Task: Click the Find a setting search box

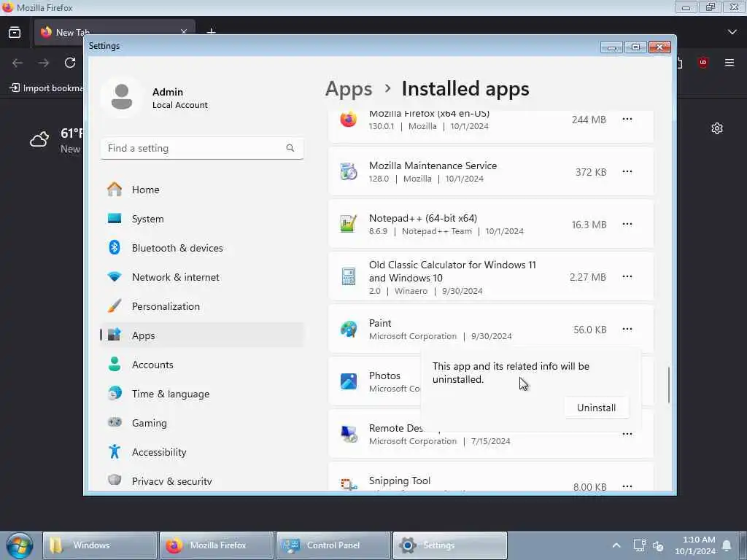Action: tap(201, 148)
